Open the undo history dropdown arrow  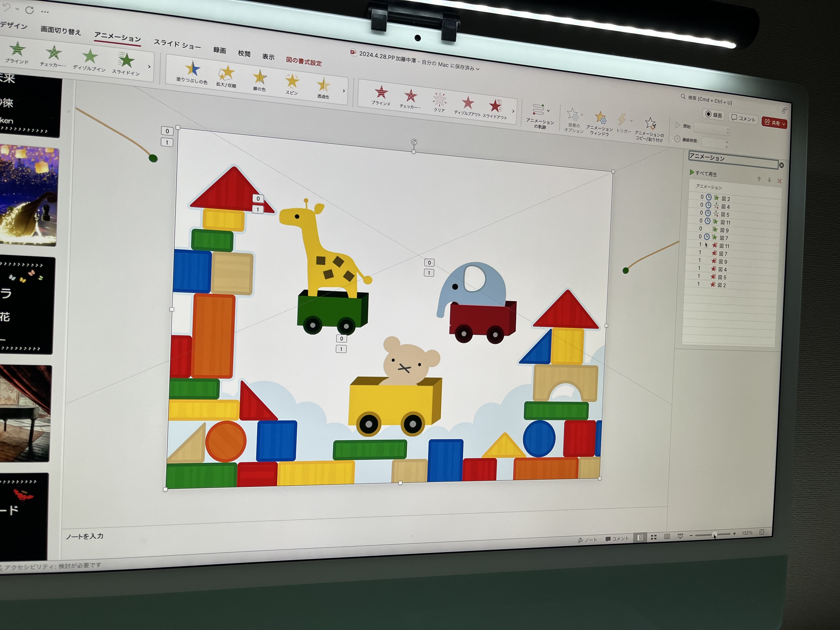(17, 9)
